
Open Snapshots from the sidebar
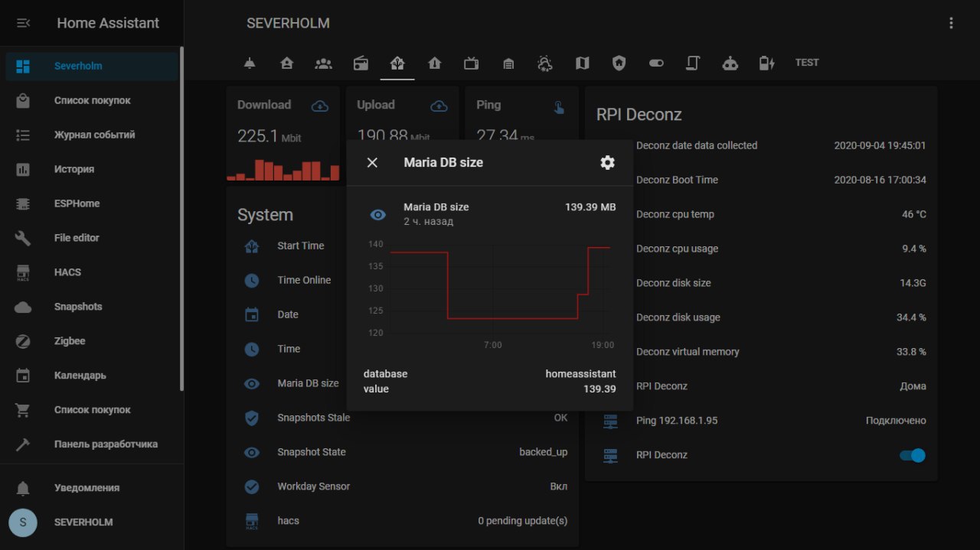pos(92,307)
